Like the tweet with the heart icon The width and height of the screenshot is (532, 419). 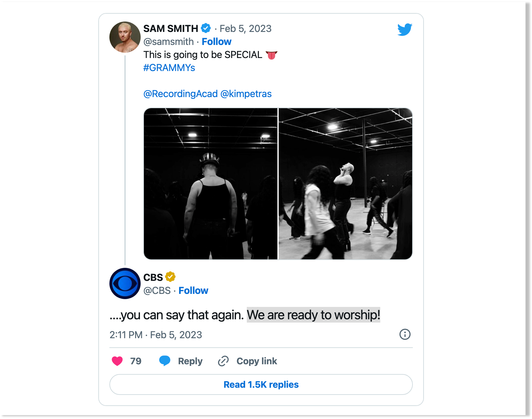pyautogui.click(x=117, y=361)
